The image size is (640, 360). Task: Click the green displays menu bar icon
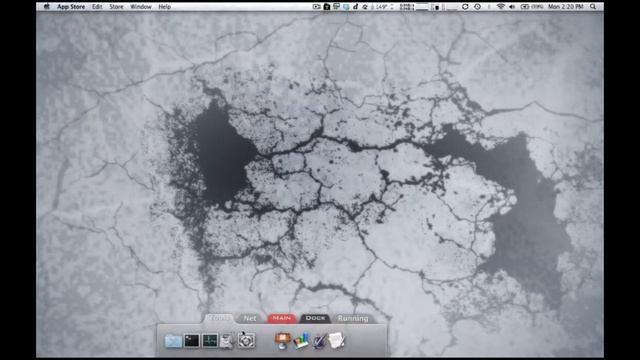[336, 7]
